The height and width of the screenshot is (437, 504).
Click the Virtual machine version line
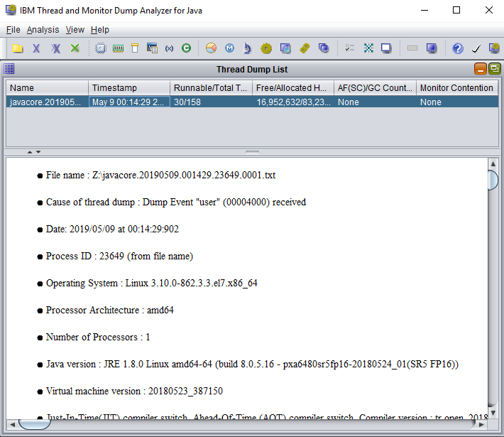[134, 391]
